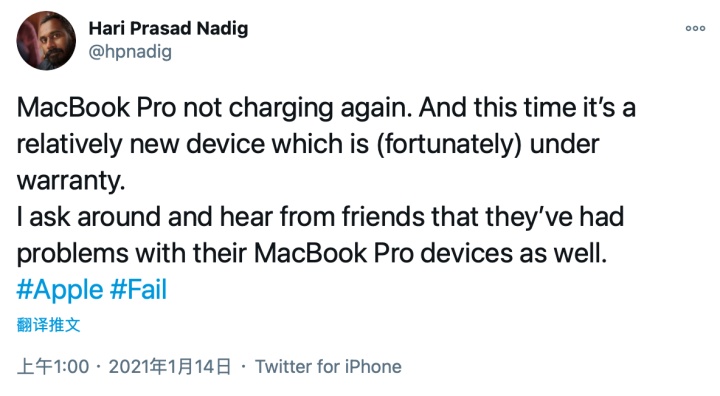The height and width of the screenshot is (396, 720).
Task: Open the 上午1:00 timestamp link
Action: (53, 367)
